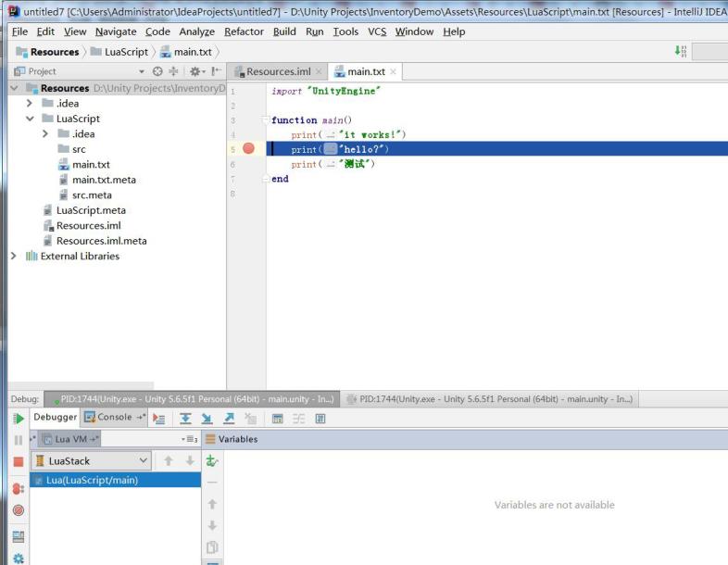728x565 pixels.
Task: Show execution point
Action: click(x=158, y=419)
